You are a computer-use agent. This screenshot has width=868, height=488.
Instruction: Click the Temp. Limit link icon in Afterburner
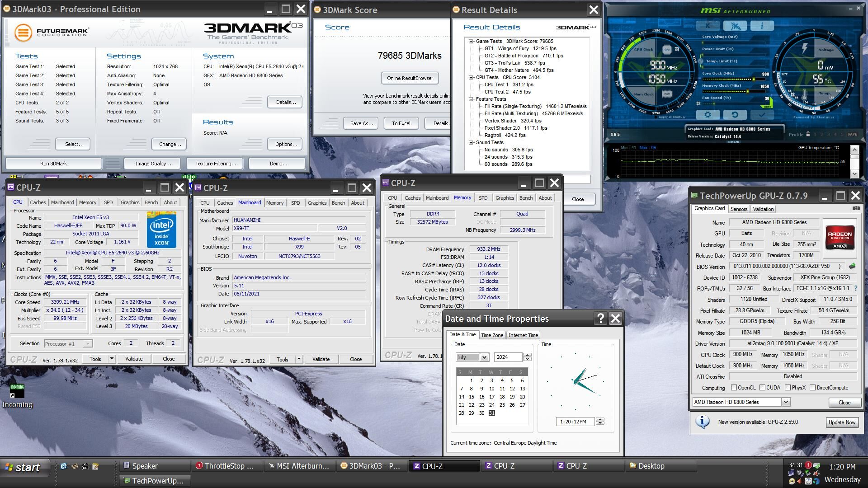(701, 61)
